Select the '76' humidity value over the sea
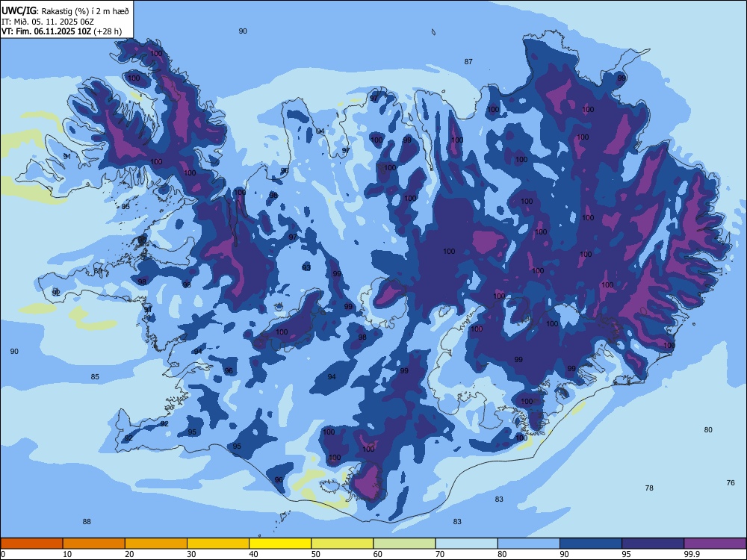Screen dimensions: 747x560 [731, 483]
